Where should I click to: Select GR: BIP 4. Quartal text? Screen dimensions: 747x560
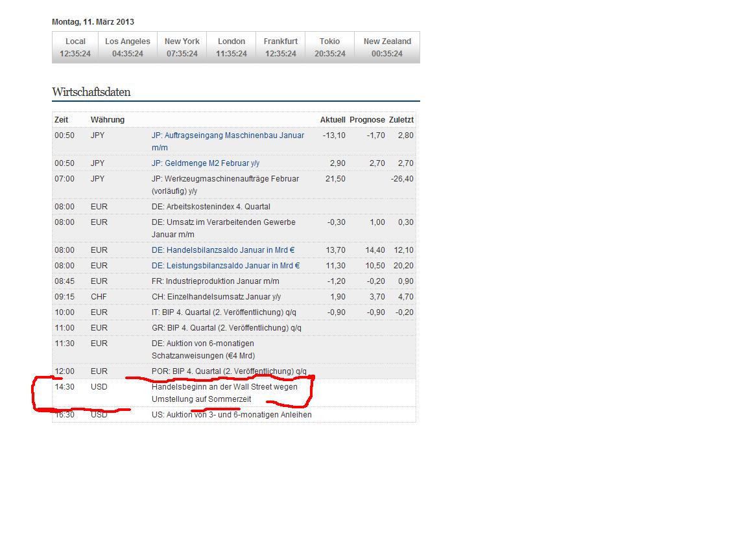[x=226, y=328]
